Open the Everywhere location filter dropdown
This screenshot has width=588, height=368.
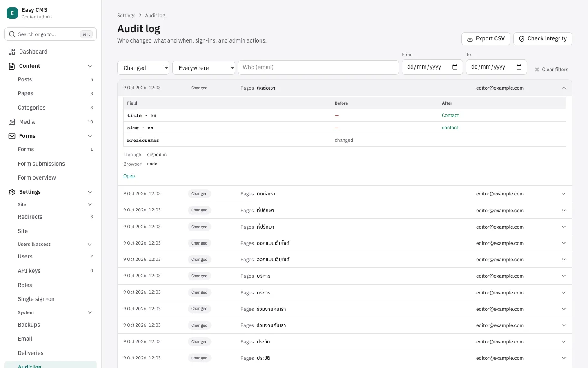[204, 68]
